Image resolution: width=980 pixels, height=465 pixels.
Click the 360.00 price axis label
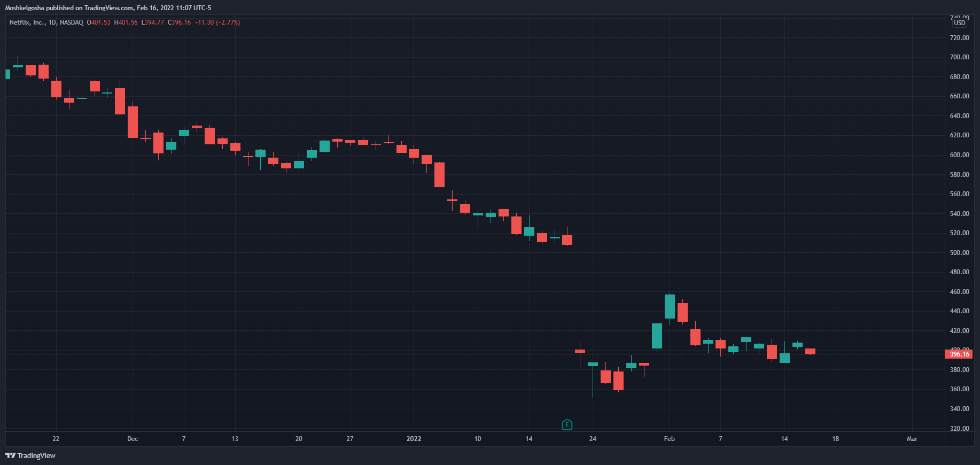pyautogui.click(x=959, y=389)
